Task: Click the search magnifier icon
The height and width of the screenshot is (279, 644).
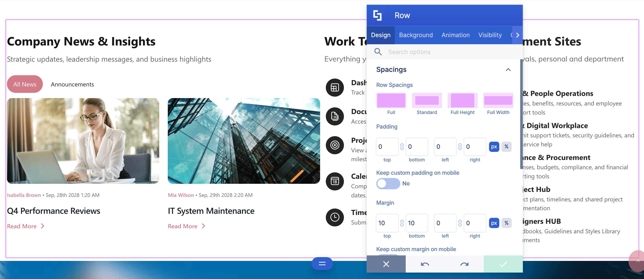Action: point(378,52)
